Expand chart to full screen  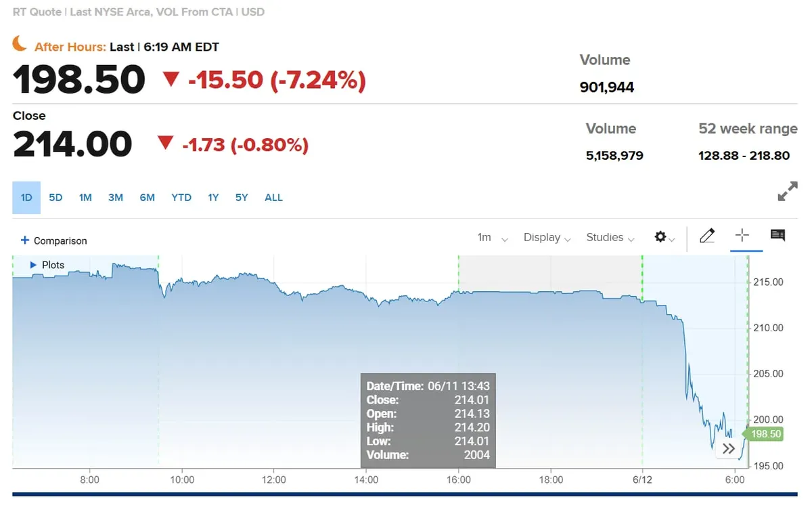click(787, 192)
